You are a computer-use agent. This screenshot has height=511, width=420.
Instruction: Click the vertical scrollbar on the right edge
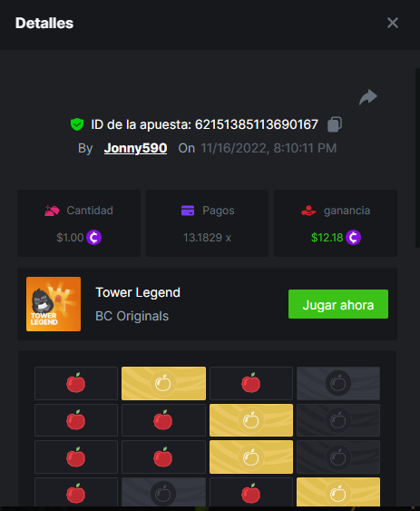click(x=417, y=158)
